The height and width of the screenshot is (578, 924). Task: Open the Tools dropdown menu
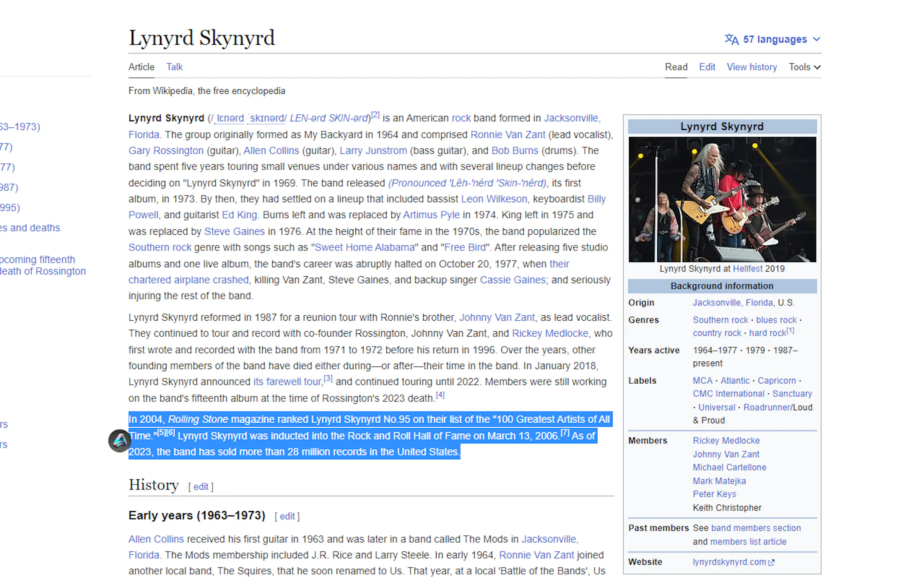804,67
